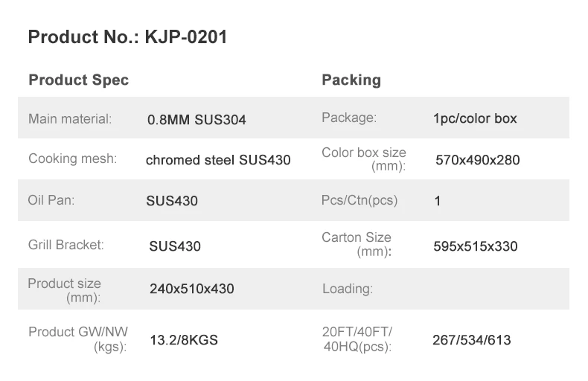Click the Product GW/NW label
The height and width of the screenshot is (381, 588).
click(x=78, y=339)
